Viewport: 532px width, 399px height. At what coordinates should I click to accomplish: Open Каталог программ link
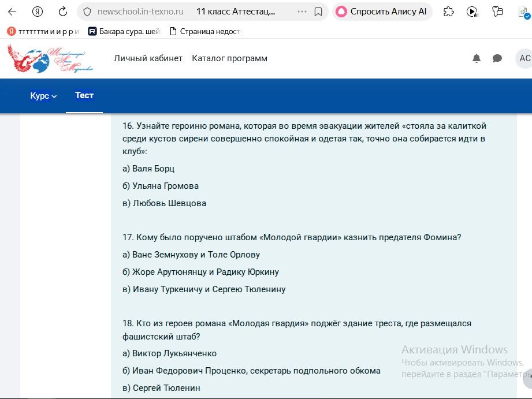pos(230,58)
